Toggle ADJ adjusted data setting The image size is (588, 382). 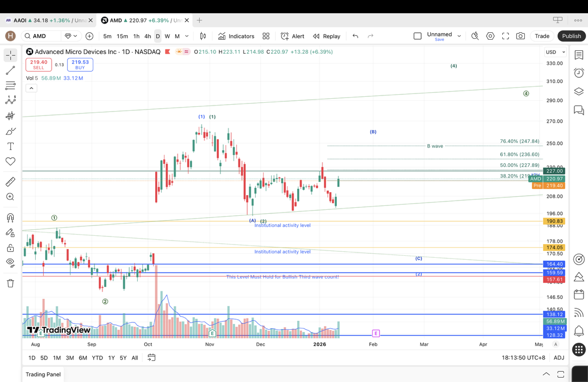coord(559,358)
